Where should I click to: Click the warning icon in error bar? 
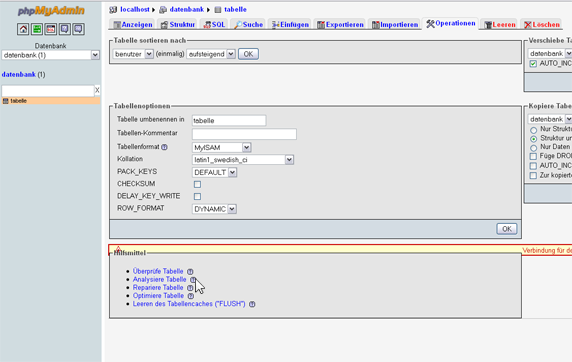click(x=118, y=249)
